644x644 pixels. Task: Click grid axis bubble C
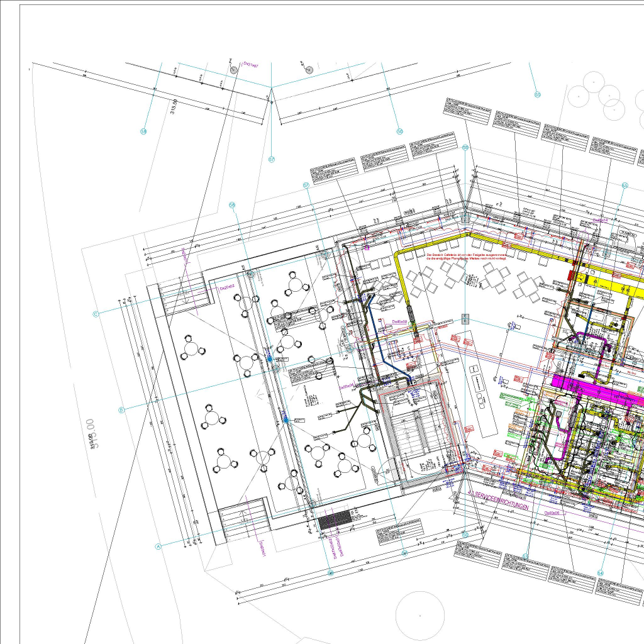[96, 314]
